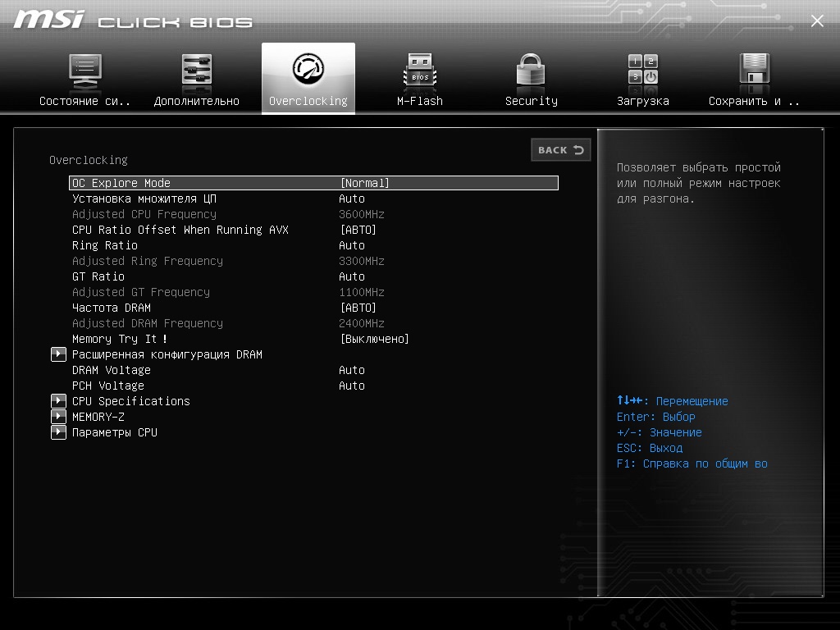This screenshot has width=840, height=630.
Task: Select the DRAM Voltage Auto value
Action: click(x=352, y=370)
